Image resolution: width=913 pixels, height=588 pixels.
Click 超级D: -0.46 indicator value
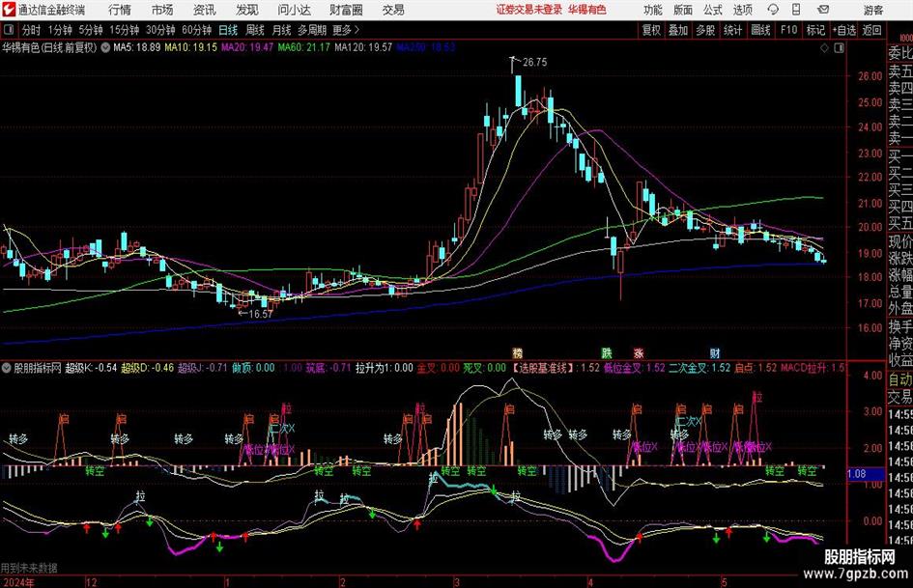147,368
